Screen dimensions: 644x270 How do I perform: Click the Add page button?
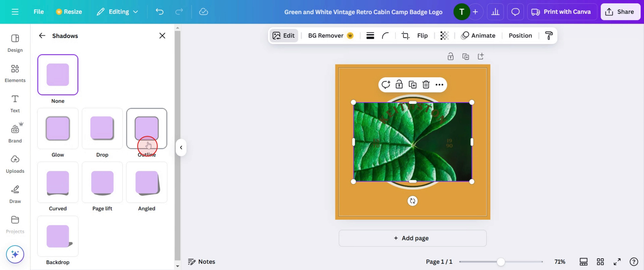tap(412, 238)
